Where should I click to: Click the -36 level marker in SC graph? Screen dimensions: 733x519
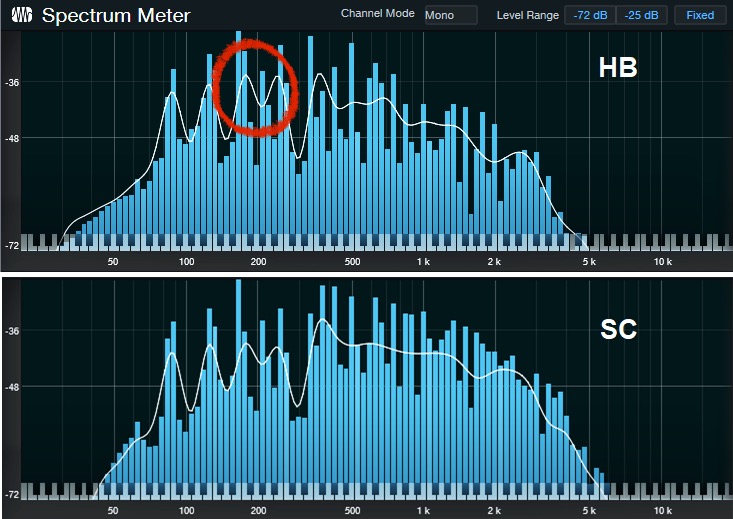(12, 331)
